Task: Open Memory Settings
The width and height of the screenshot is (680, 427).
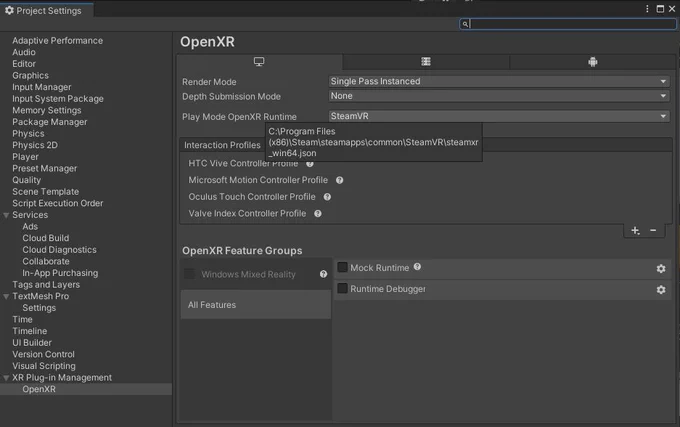Action: (x=46, y=111)
